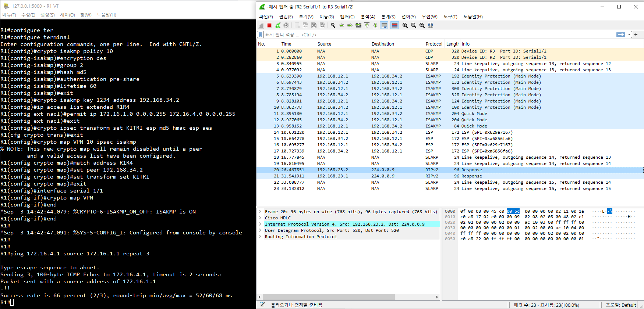Click the display filter bookmark icon
This screenshot has width=644, height=309.
[x=260, y=35]
